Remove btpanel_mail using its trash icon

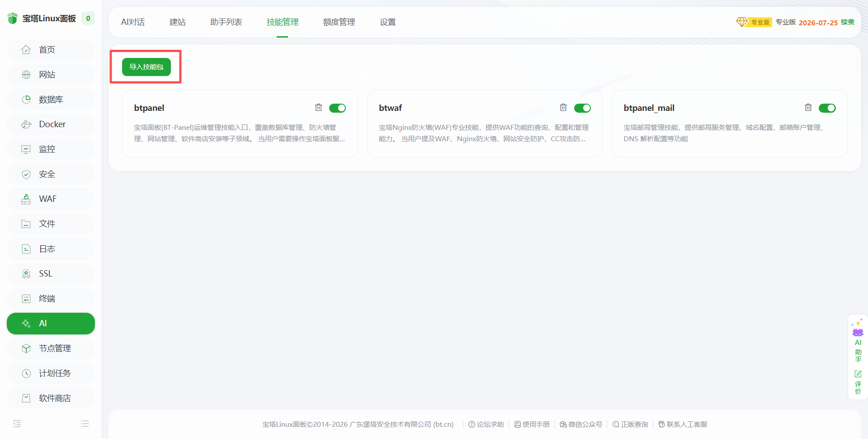click(x=808, y=108)
